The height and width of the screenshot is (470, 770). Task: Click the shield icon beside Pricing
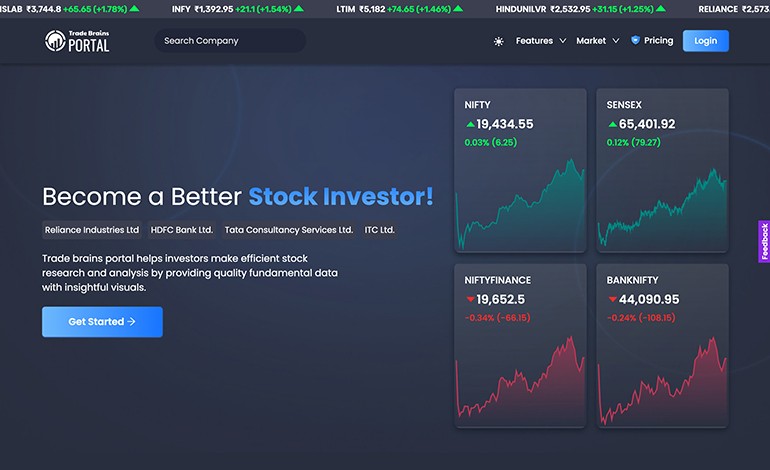[x=635, y=40]
